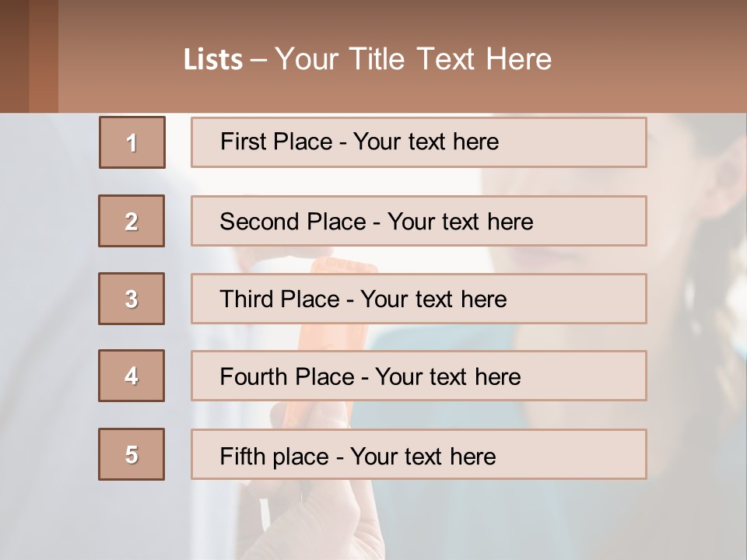
Task: Select the number 4 square
Action: pyautogui.click(x=132, y=376)
